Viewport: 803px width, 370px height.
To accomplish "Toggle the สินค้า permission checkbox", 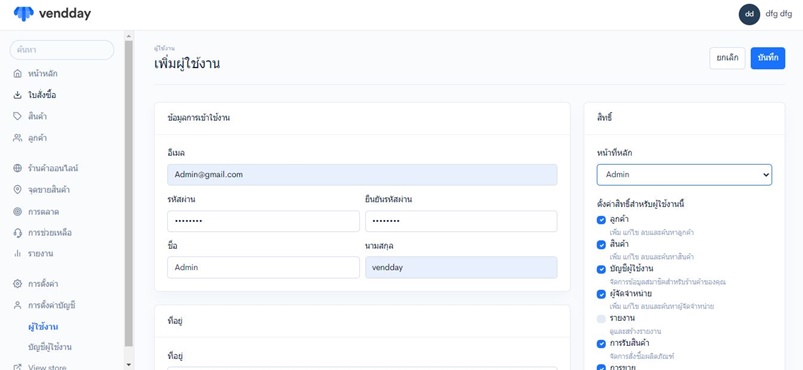I will click(x=601, y=244).
